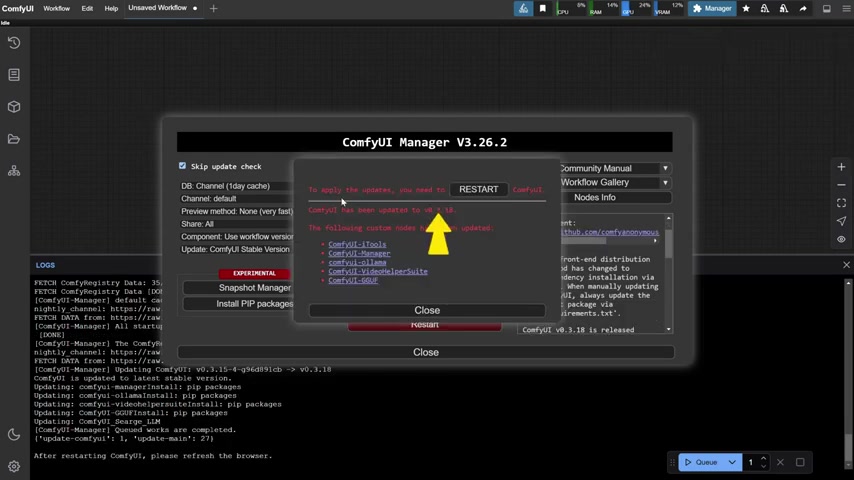Click the star icon next to Manager

(x=746, y=8)
